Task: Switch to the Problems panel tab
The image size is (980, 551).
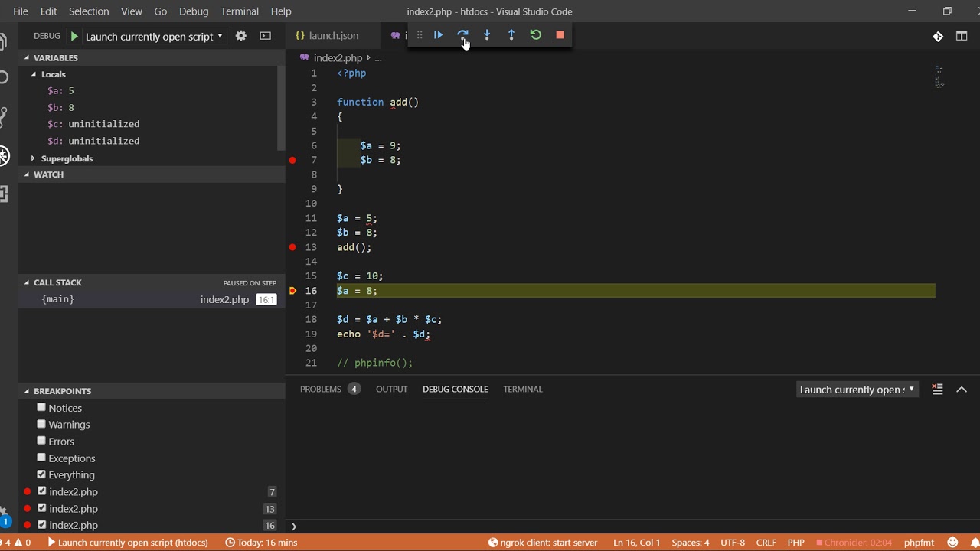Action: (x=330, y=389)
